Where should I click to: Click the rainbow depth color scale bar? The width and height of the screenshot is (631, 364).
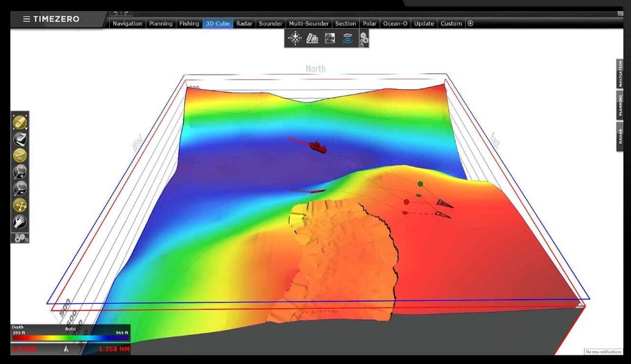click(70, 338)
